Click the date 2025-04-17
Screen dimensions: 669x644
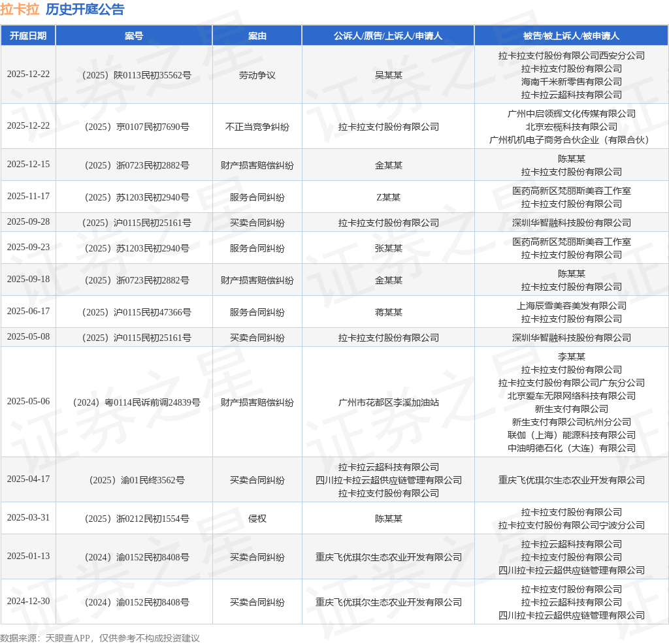pos(28,479)
